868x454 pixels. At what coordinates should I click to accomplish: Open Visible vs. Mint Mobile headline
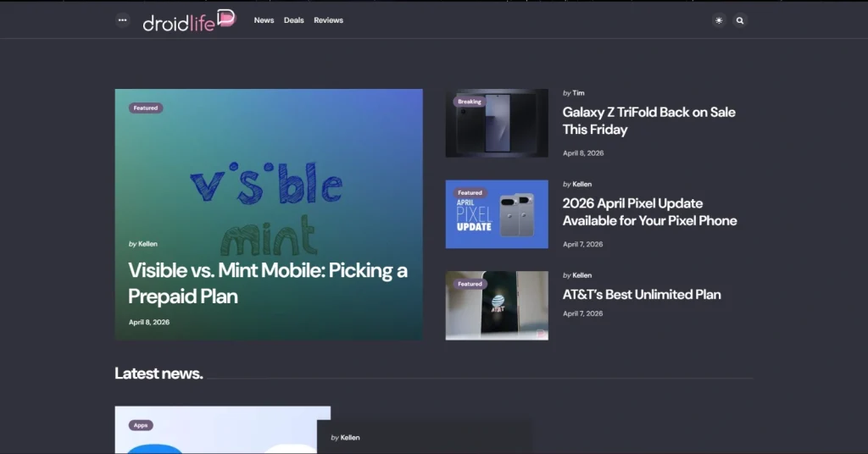point(268,283)
